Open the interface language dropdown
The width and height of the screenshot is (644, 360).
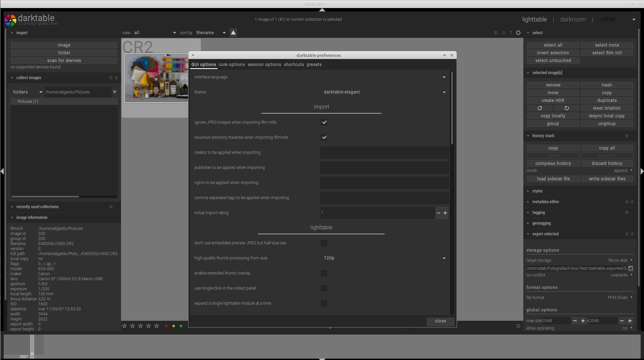(385, 77)
